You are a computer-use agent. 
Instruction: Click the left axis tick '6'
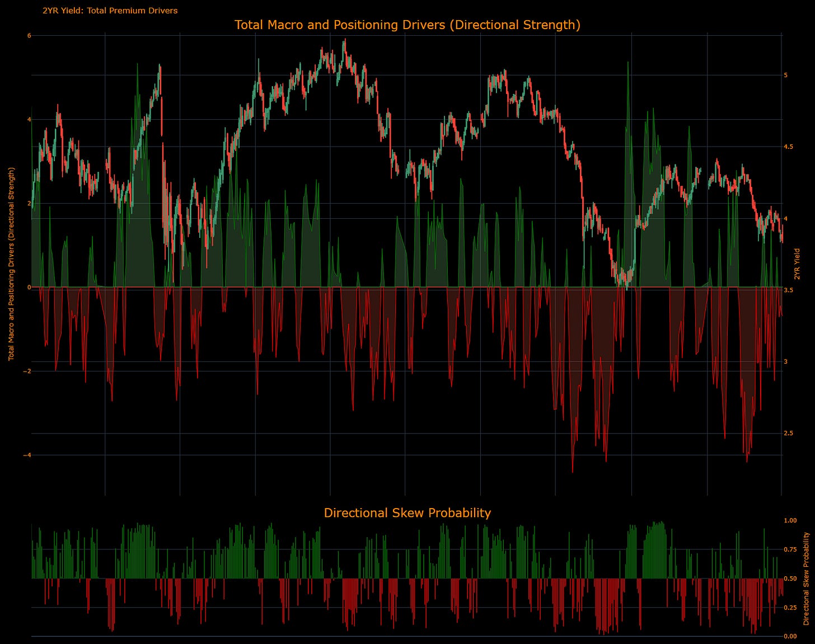(x=29, y=36)
